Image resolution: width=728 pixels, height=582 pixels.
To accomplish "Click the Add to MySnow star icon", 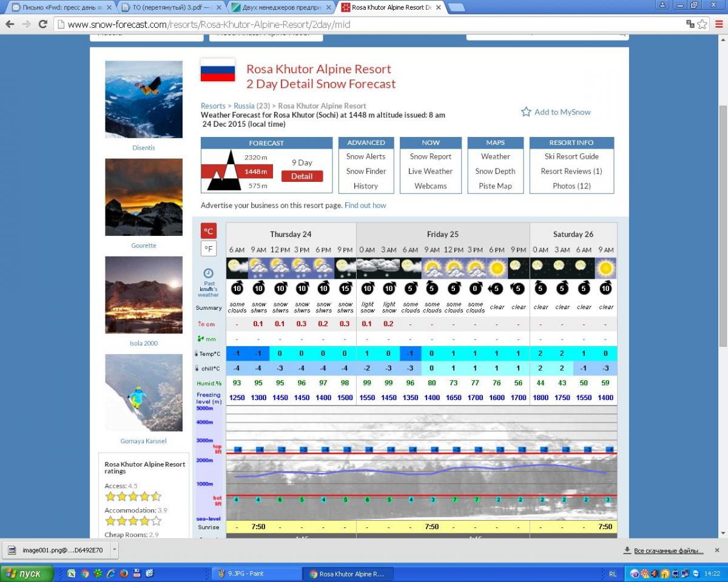I will click(x=526, y=112).
